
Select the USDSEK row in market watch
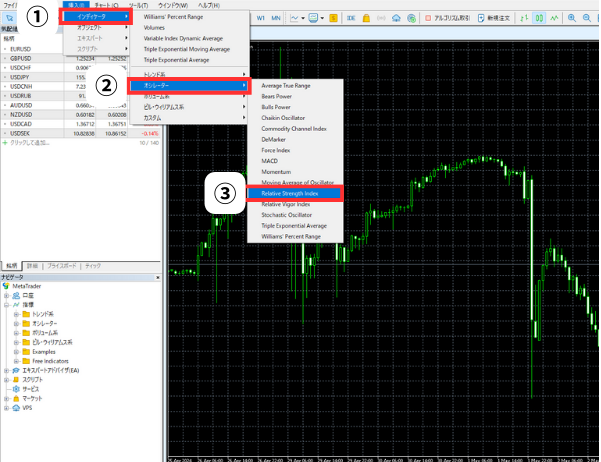tap(22, 132)
